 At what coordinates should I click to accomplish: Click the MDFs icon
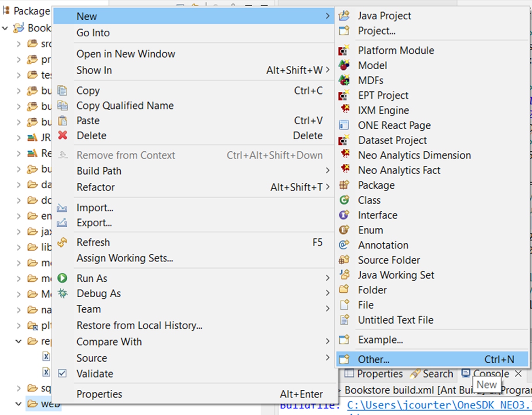(x=344, y=80)
